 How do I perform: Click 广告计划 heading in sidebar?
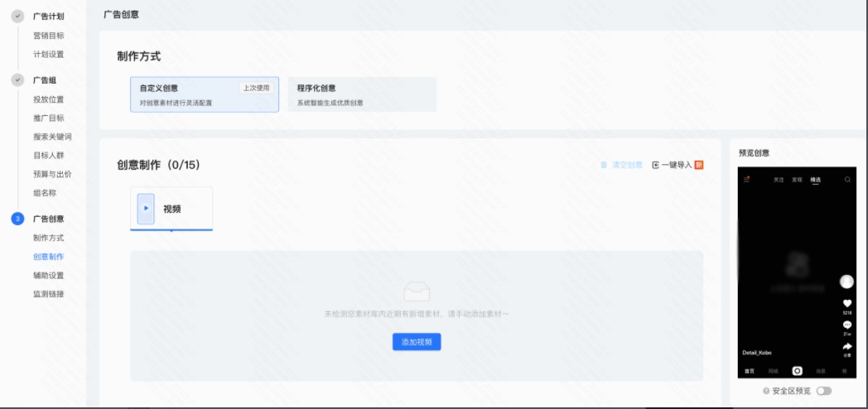point(49,17)
